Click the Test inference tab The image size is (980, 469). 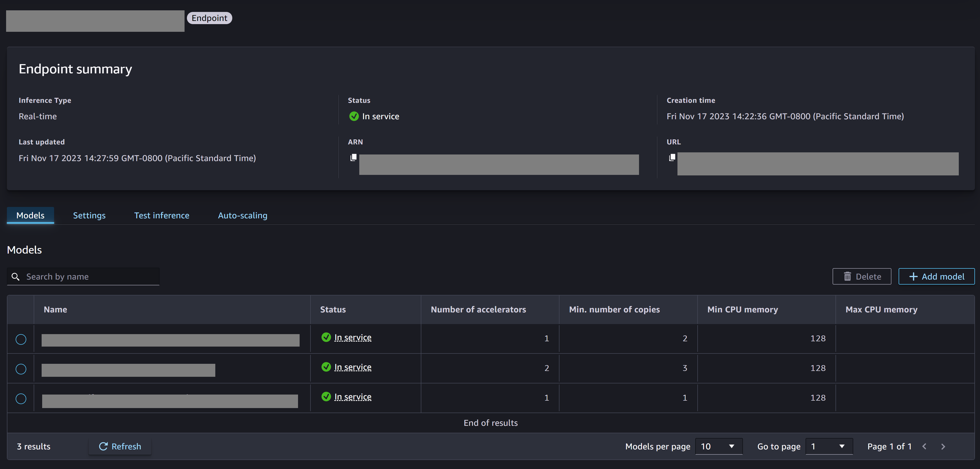tap(162, 215)
